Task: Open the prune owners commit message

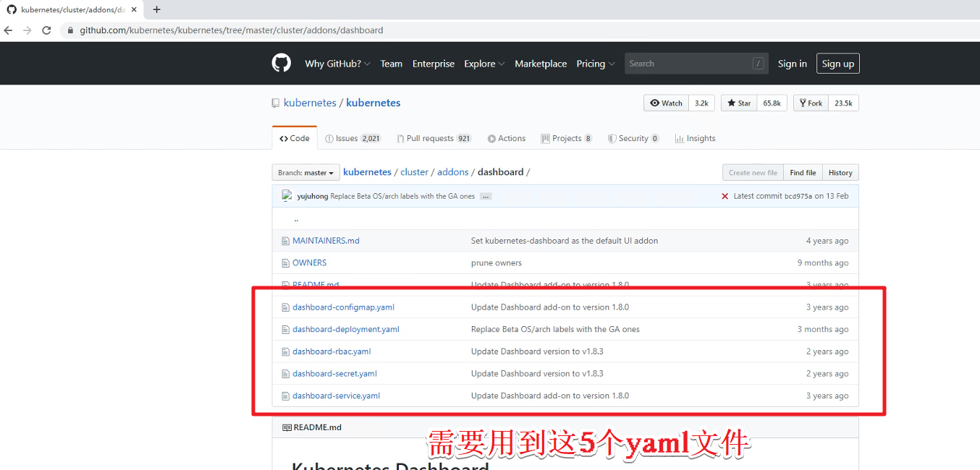Action: [x=497, y=262]
